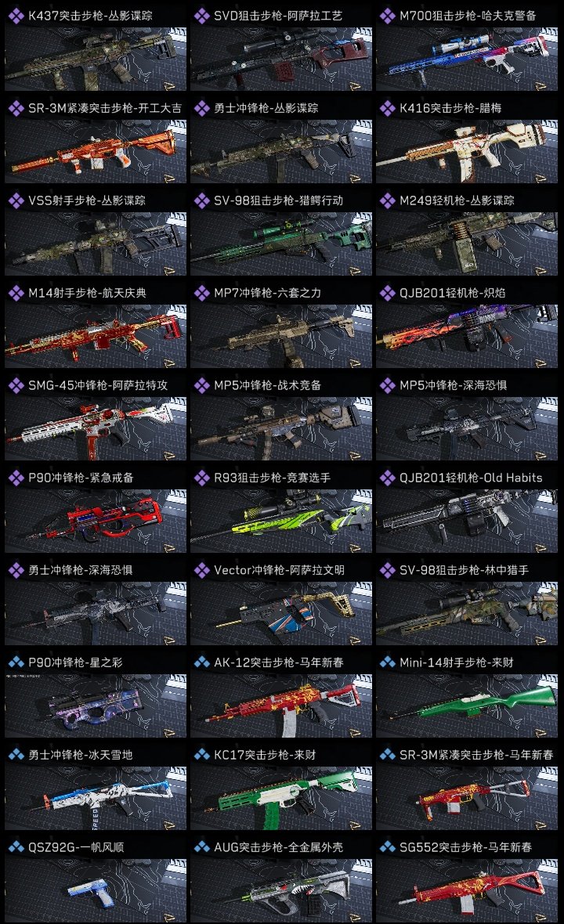The image size is (564, 924).
Task: Click the 勇士冲锋枪-冰天雪地 skin image
Action: pos(96,799)
